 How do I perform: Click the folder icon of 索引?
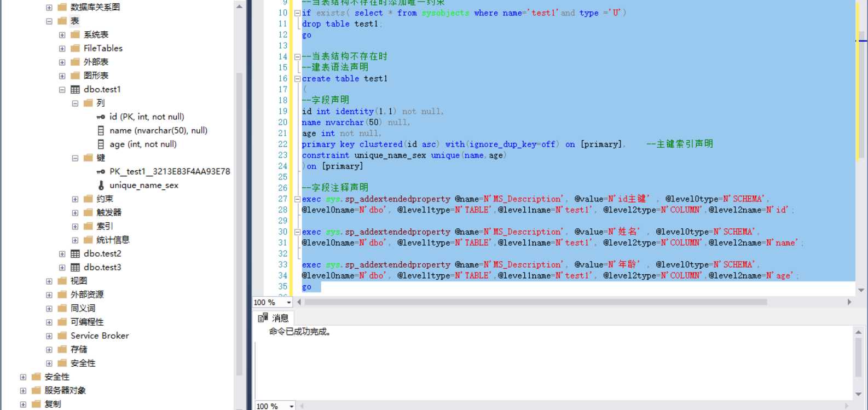point(89,226)
